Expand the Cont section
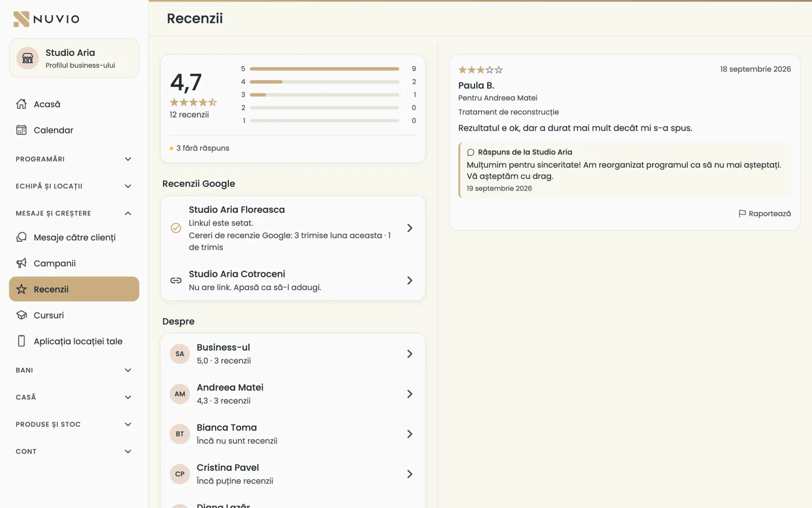 [x=74, y=451]
